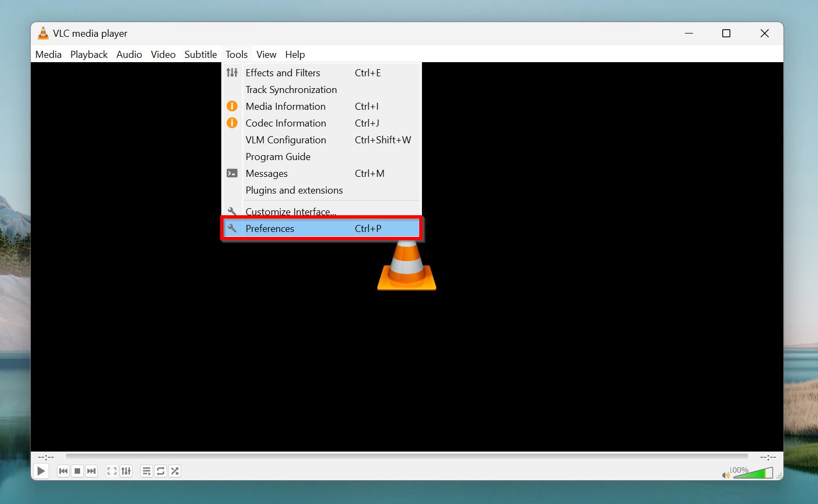Open the Tools menu

click(x=236, y=54)
